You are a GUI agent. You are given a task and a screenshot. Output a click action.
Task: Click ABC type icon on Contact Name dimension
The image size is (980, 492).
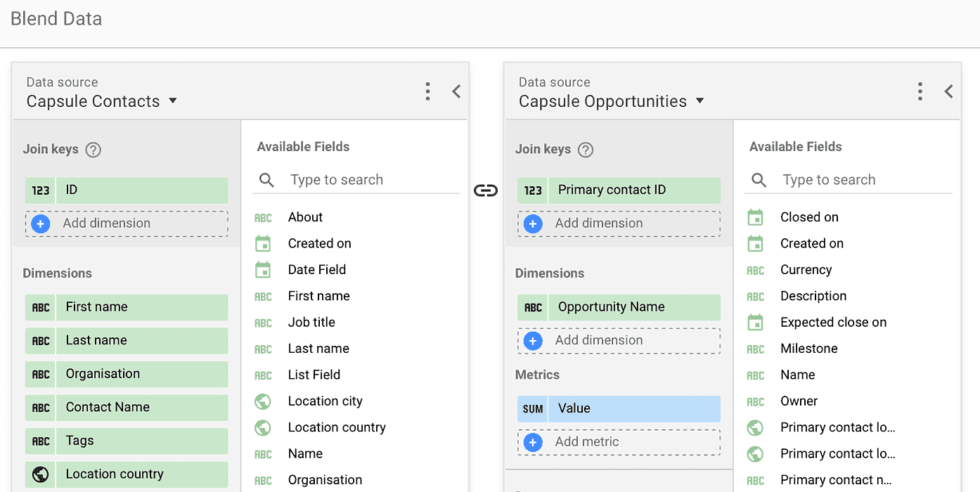(41, 408)
